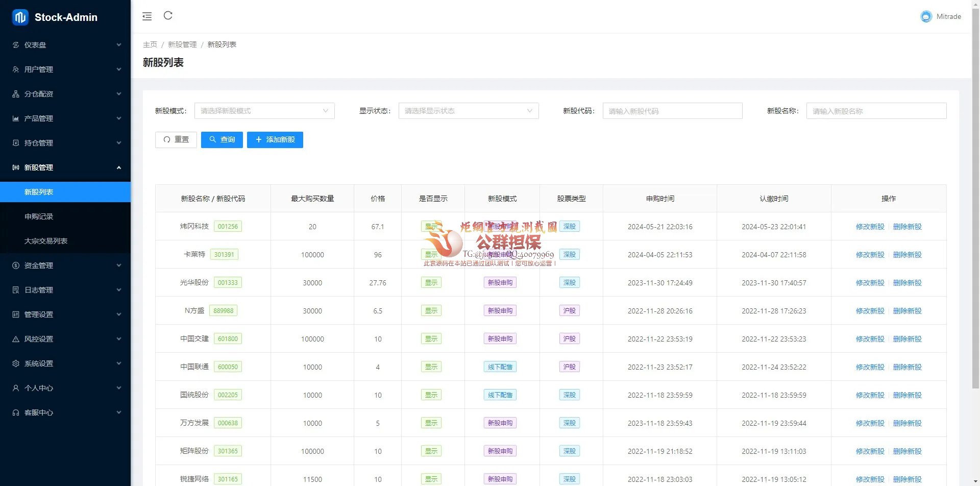Click the refresh icon in top bar

tap(168, 16)
